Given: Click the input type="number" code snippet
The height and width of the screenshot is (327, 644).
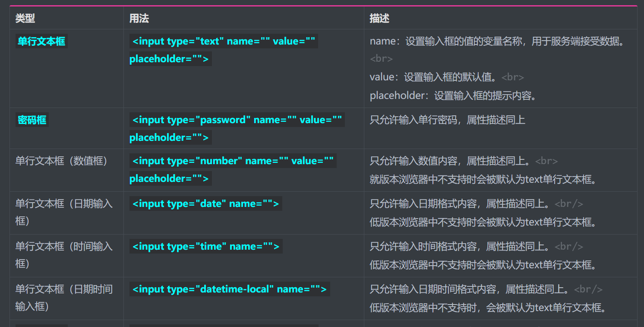Looking at the screenshot, I should coord(233,170).
